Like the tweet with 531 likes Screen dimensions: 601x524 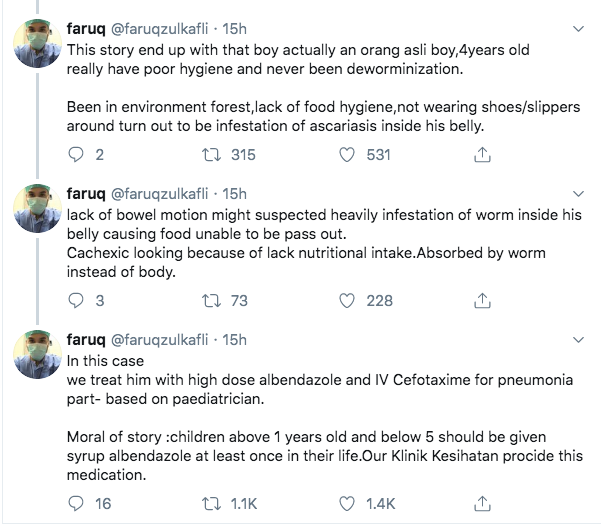pyautogui.click(x=347, y=155)
